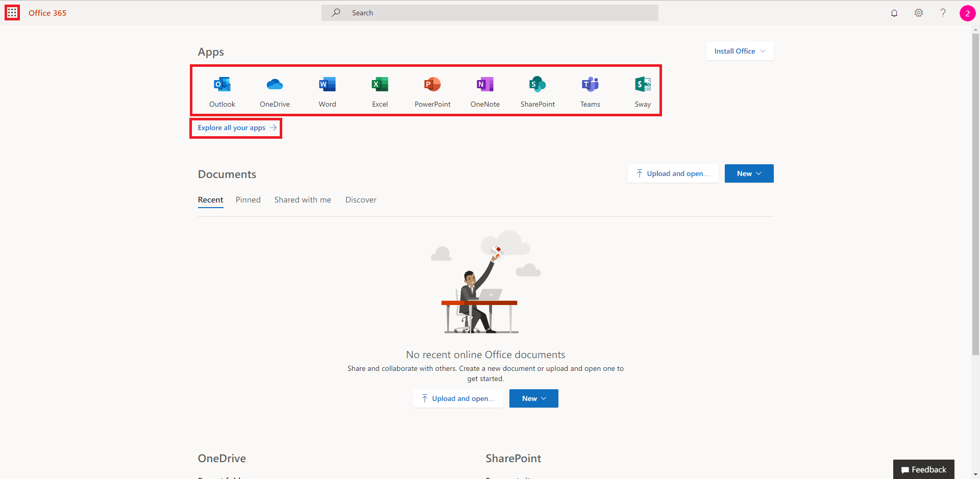
Task: Go to the Office 365 home link
Action: pyautogui.click(x=47, y=13)
